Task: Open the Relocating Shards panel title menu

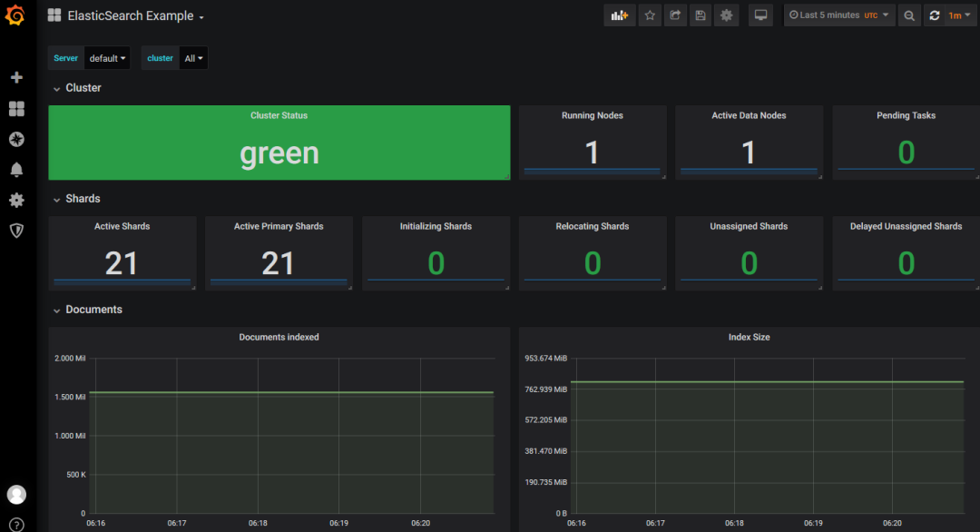Action: [593, 226]
